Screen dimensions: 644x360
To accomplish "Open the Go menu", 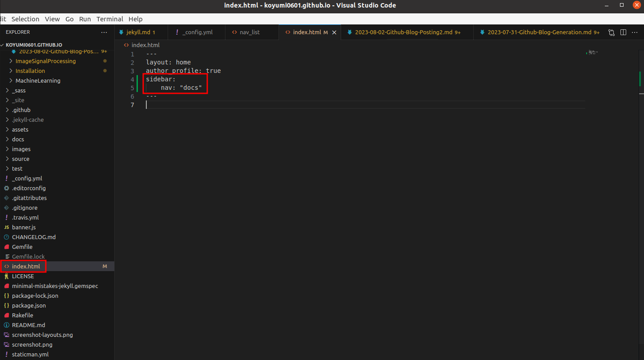I will (69, 19).
